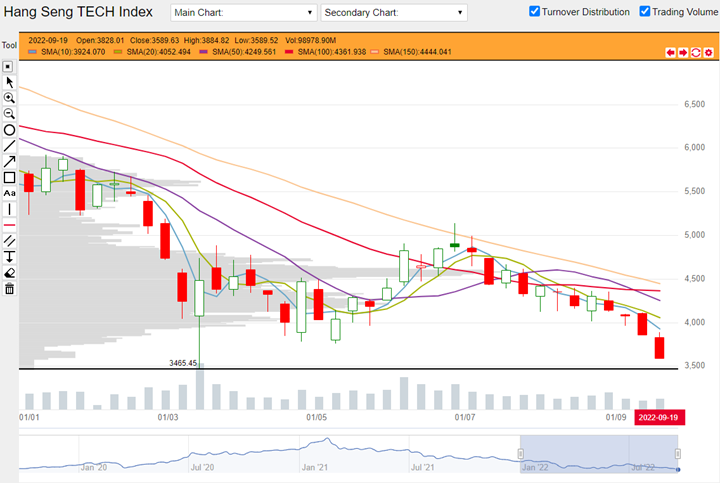Click the Close:3589.63 readout
Image resolution: width=720 pixels, height=483 pixels.
[154, 40]
